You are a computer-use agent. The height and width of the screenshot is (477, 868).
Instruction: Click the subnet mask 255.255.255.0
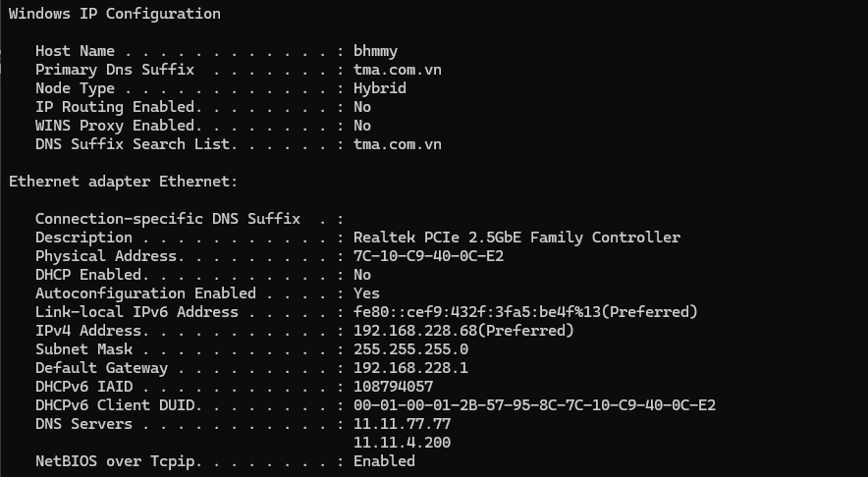click(410, 349)
